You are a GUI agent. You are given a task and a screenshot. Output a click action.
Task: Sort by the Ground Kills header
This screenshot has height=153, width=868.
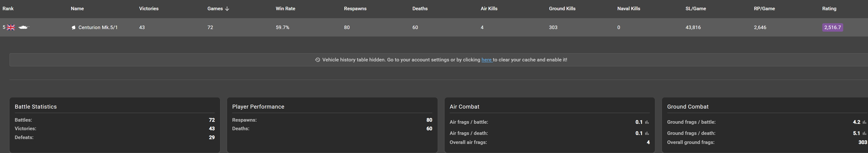pos(562,9)
